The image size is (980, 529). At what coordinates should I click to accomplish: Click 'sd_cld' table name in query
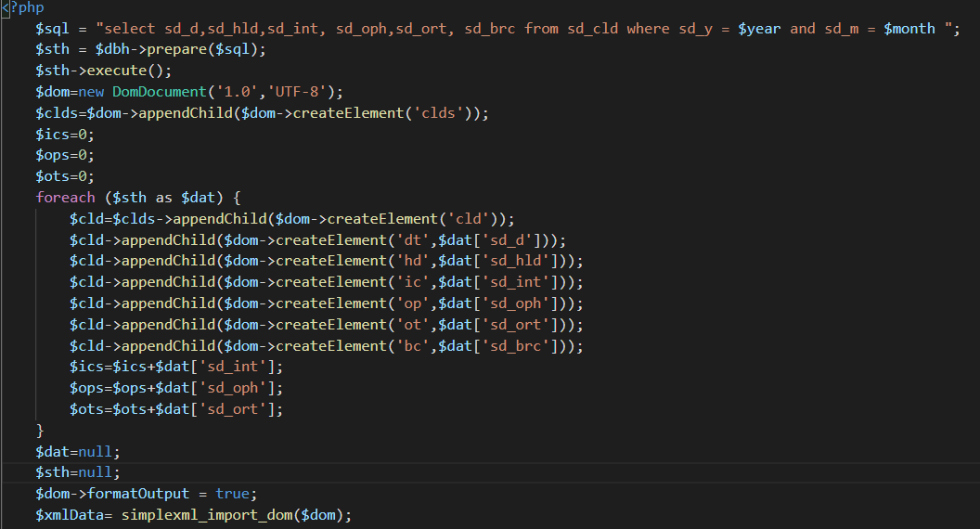point(592,29)
